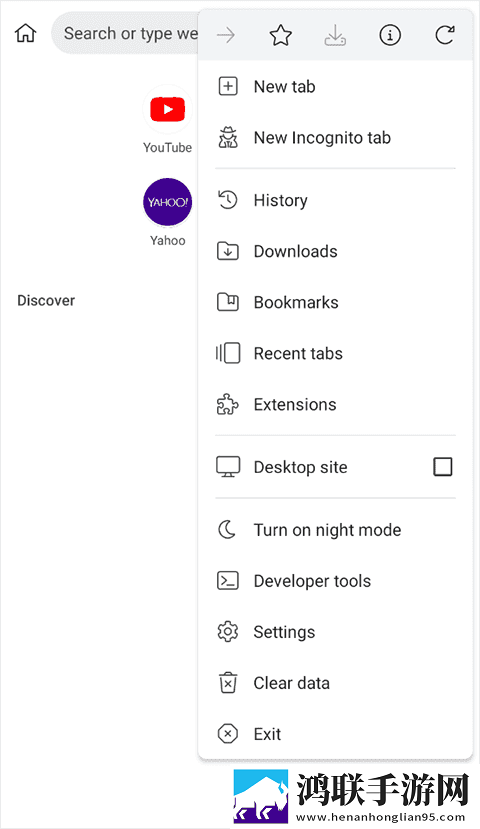
Task: Enable the Desktop site checkbox
Action: pyautogui.click(x=442, y=467)
